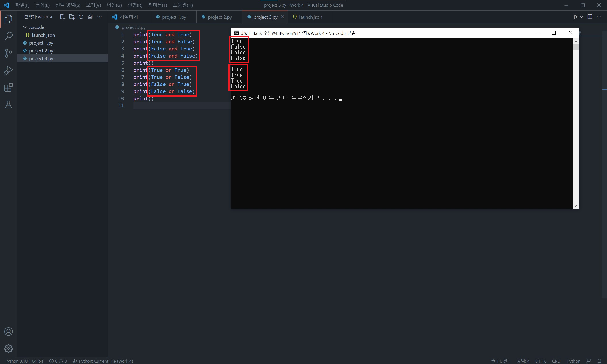Open explorer more actions ellipsis
This screenshot has height=364, width=607.
[99, 17]
